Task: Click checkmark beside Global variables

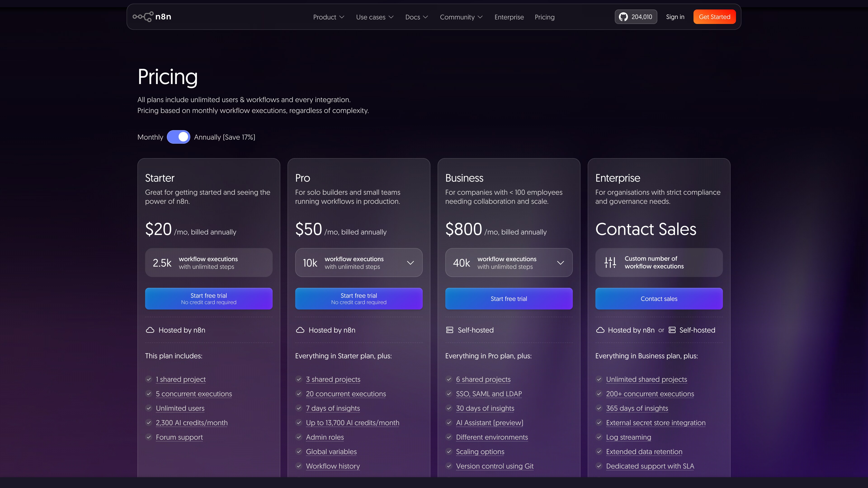Action: [x=299, y=452]
